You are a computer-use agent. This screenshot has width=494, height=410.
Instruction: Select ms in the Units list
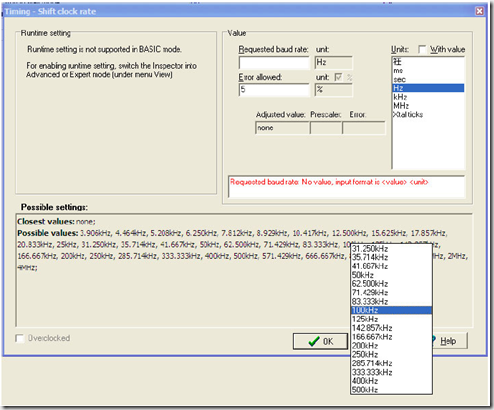(428, 71)
